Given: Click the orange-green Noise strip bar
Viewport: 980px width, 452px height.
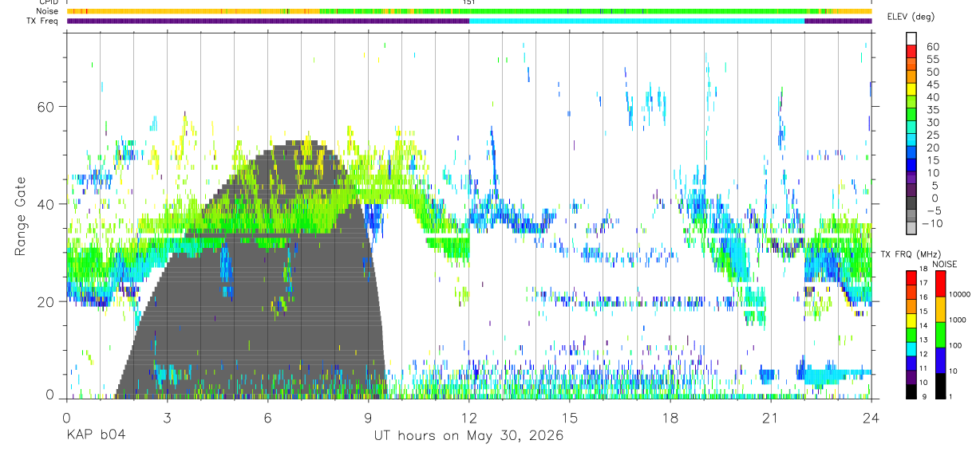Looking at the screenshot, I should click(x=469, y=11).
